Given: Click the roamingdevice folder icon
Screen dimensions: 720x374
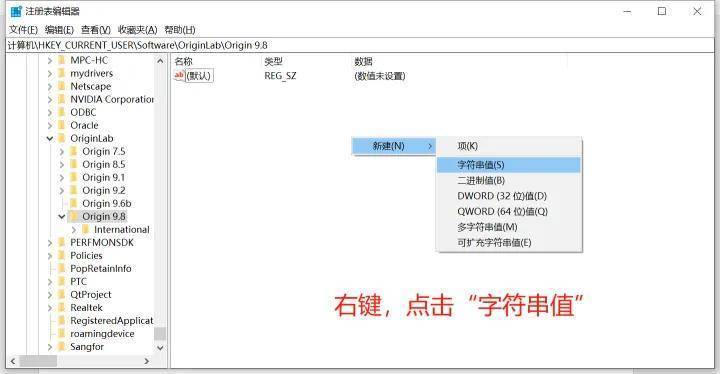Looking at the screenshot, I should pos(62,334).
